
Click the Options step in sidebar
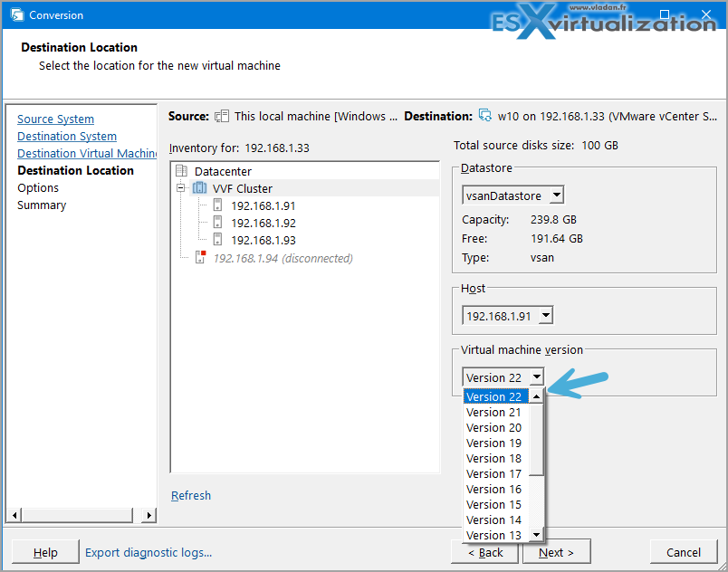tap(38, 187)
